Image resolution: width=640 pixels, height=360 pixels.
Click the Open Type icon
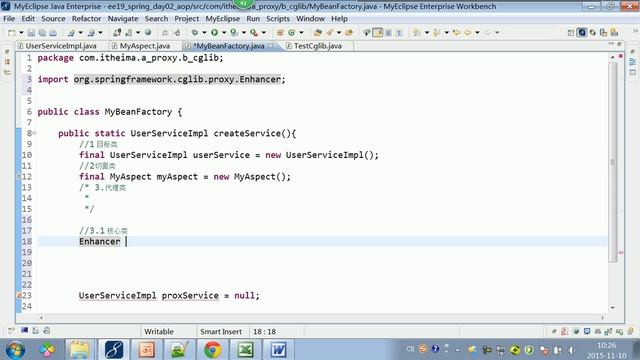pos(318,33)
